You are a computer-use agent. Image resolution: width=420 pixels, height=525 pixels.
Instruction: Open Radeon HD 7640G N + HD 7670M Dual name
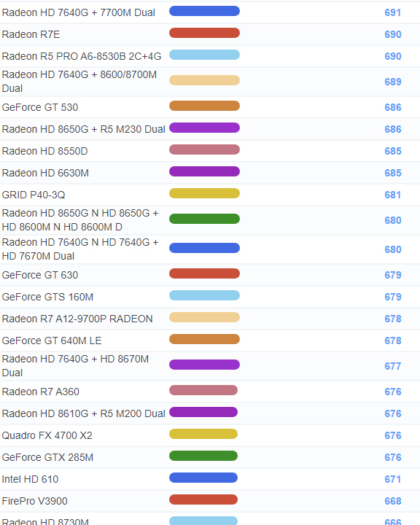pyautogui.click(x=80, y=249)
